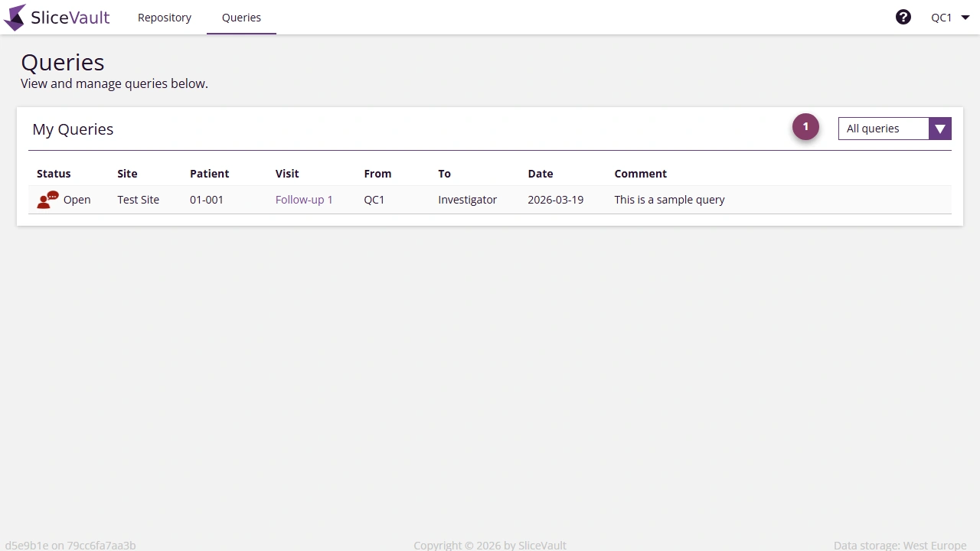Expand the QC1 account menu
Image resolution: width=980 pixels, height=551 pixels.
pyautogui.click(x=949, y=17)
